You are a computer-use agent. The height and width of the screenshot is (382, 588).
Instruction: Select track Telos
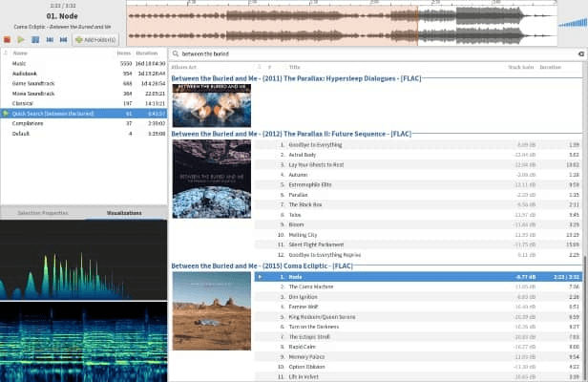[418, 215]
